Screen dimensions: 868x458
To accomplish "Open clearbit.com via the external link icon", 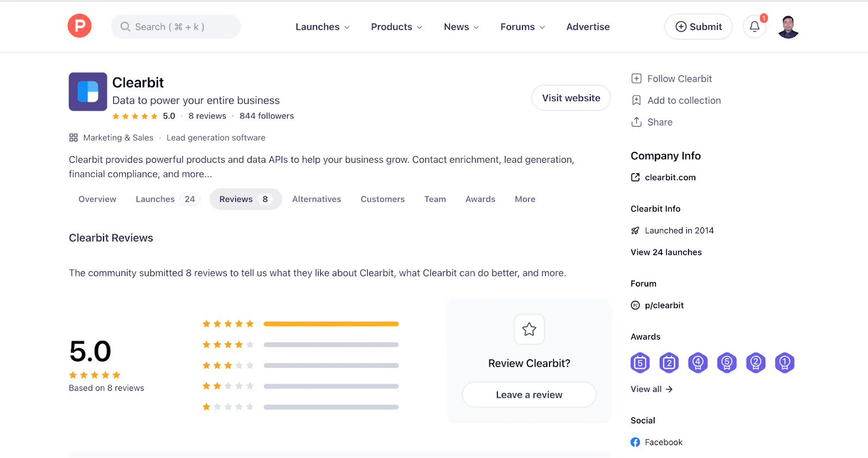I will [635, 177].
